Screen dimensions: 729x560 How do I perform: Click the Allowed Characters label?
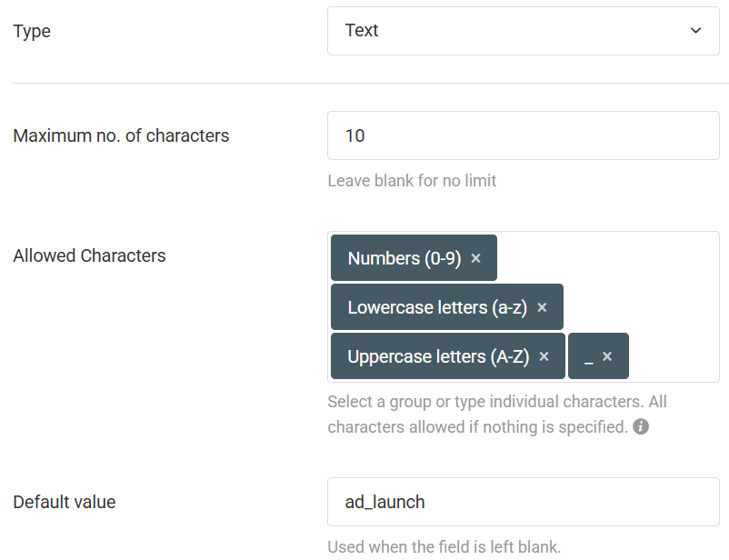click(x=89, y=255)
